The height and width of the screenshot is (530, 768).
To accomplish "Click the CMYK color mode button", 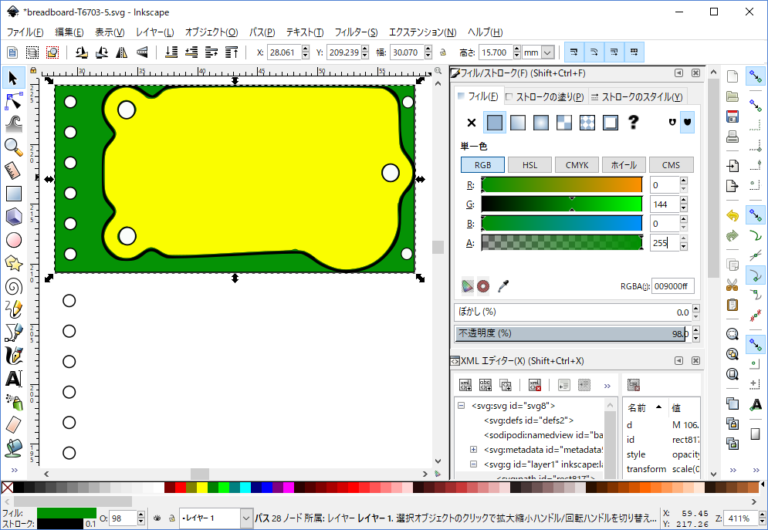I will (x=576, y=165).
